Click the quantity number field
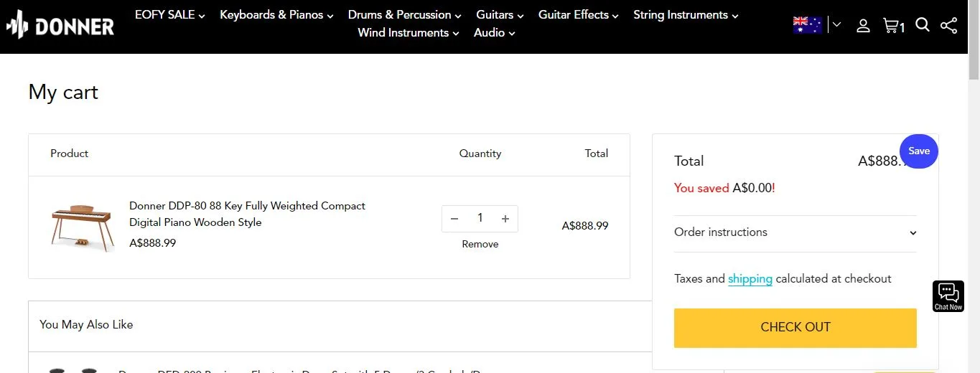 click(x=480, y=219)
